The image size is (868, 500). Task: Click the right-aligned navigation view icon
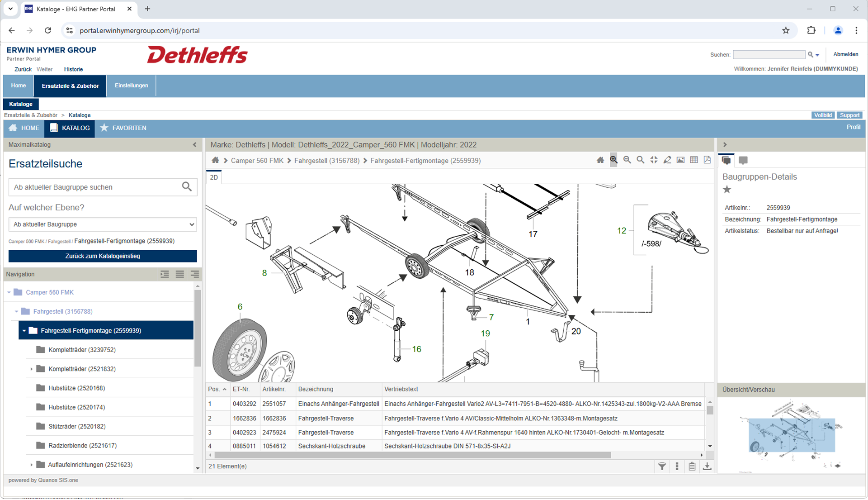pyautogui.click(x=195, y=274)
